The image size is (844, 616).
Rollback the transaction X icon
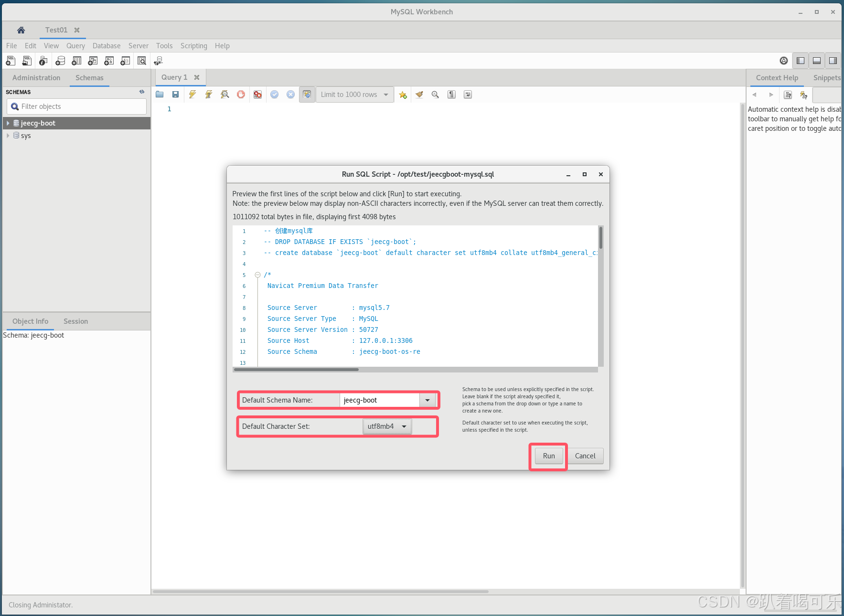290,95
